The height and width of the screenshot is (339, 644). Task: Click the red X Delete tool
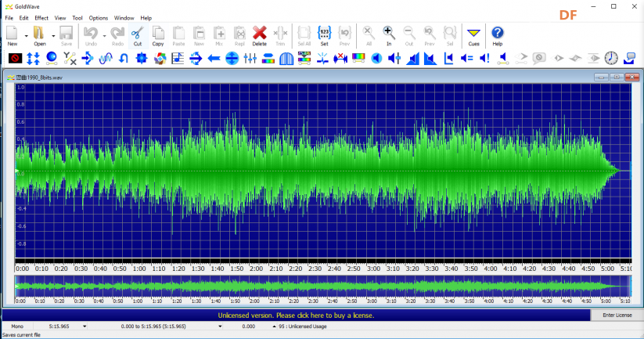(x=259, y=36)
